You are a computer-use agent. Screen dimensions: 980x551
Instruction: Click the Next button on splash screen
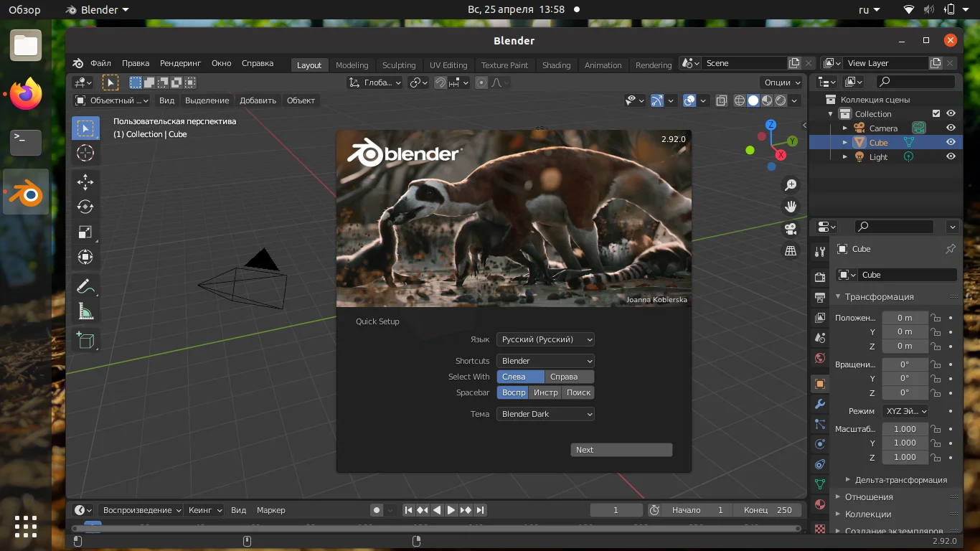coord(621,450)
